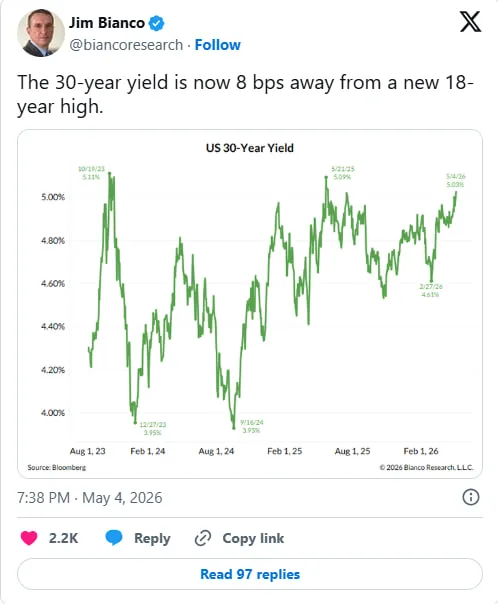Click the tweet text about 30-year yield

tap(245, 94)
